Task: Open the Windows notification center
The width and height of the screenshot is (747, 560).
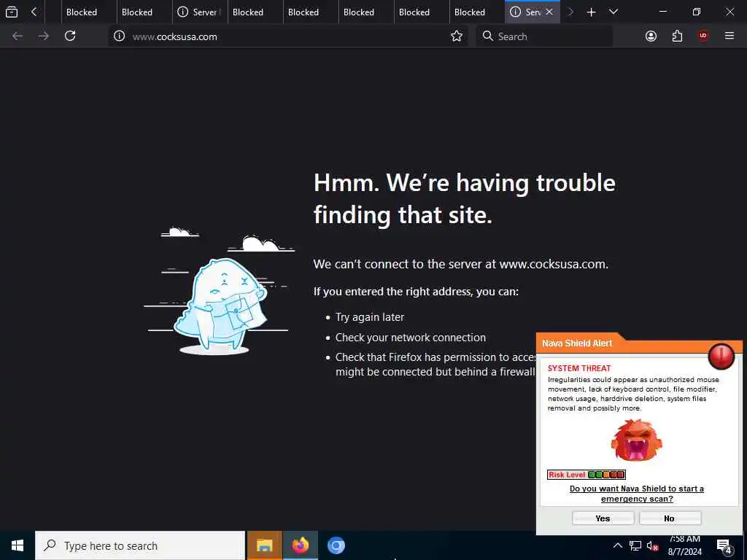Action: click(x=724, y=545)
